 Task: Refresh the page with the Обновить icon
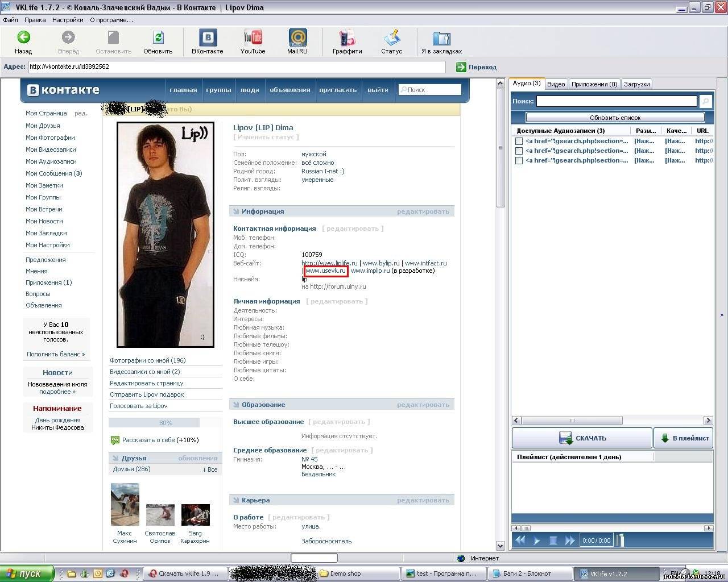158,38
